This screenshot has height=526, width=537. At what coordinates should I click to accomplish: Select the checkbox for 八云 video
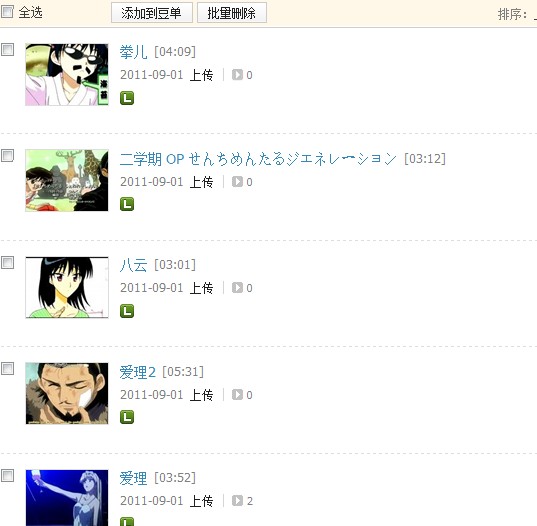(x=7, y=263)
